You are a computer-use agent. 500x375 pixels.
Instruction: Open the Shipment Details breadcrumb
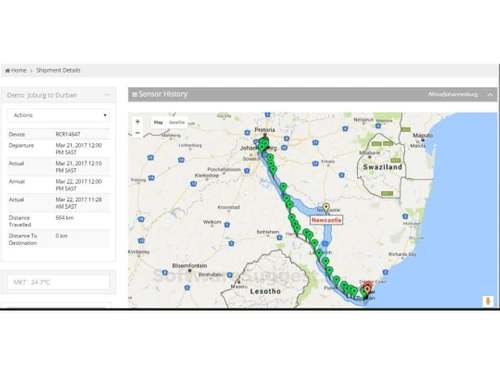pos(58,70)
